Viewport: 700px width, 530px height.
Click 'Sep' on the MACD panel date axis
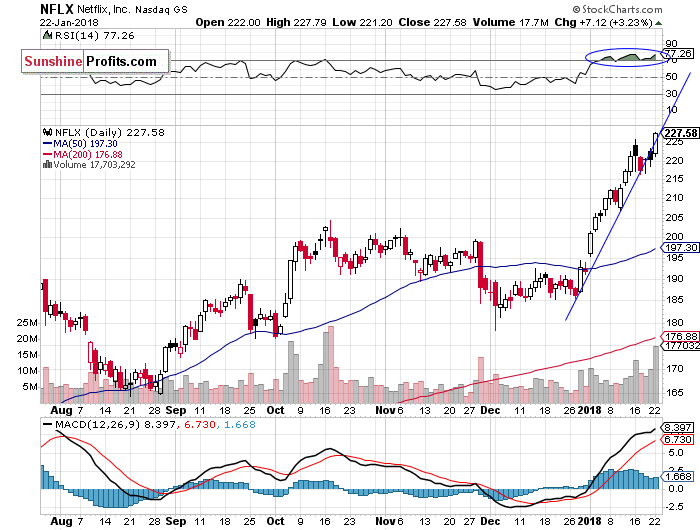(x=175, y=521)
